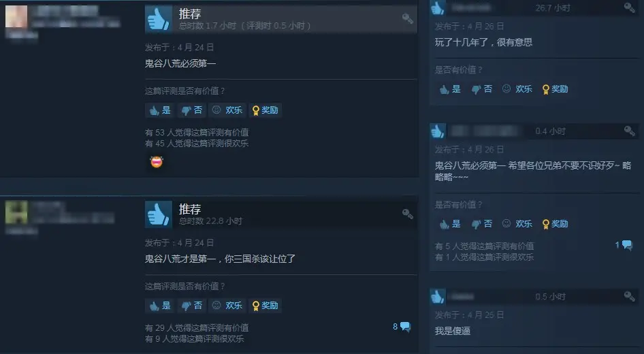Screen dimensions: 644x354
Task: Click thumbs-up icon on 26.7 小时 review
Action: coord(438,7)
